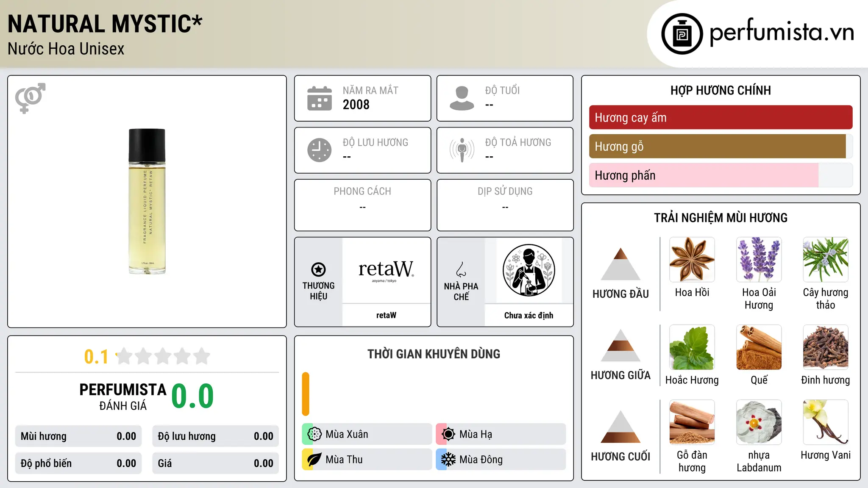Click the Hương đầu label text
Viewport: 868px width, 488px height.
tap(620, 294)
